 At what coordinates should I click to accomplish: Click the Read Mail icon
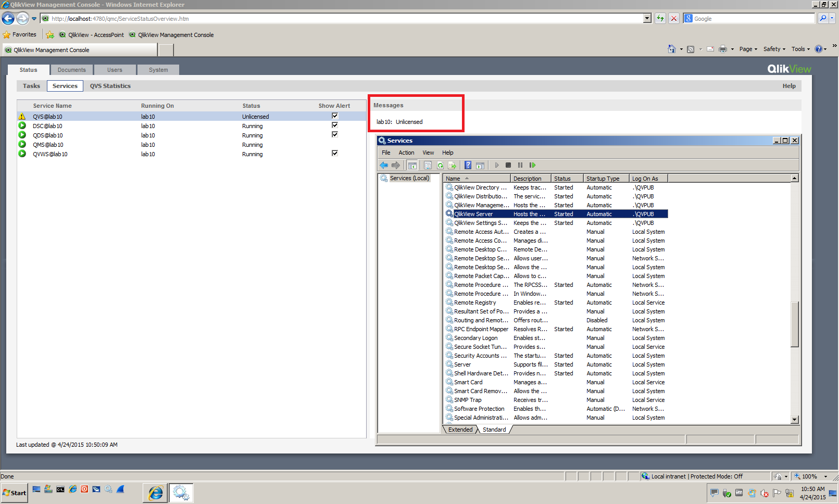pos(710,49)
